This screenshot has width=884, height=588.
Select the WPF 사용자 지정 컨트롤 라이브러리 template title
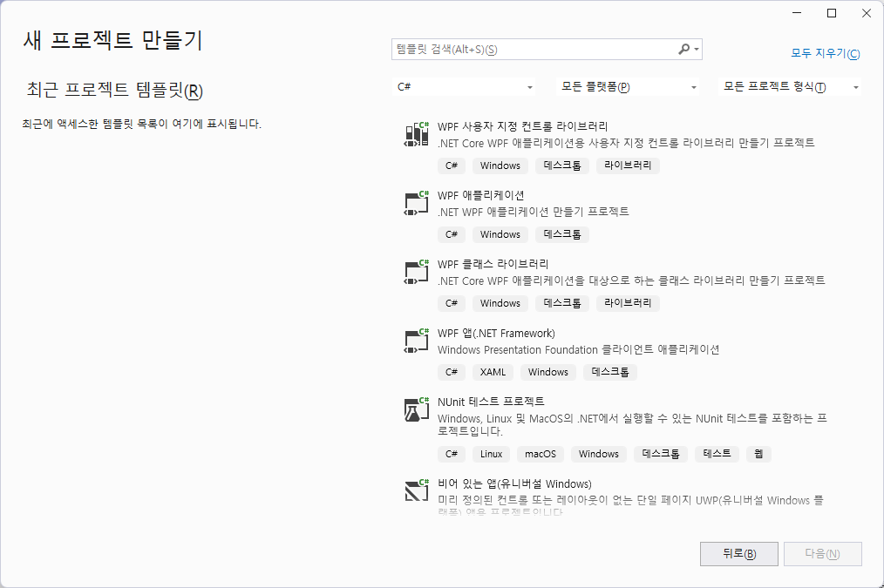pos(522,126)
